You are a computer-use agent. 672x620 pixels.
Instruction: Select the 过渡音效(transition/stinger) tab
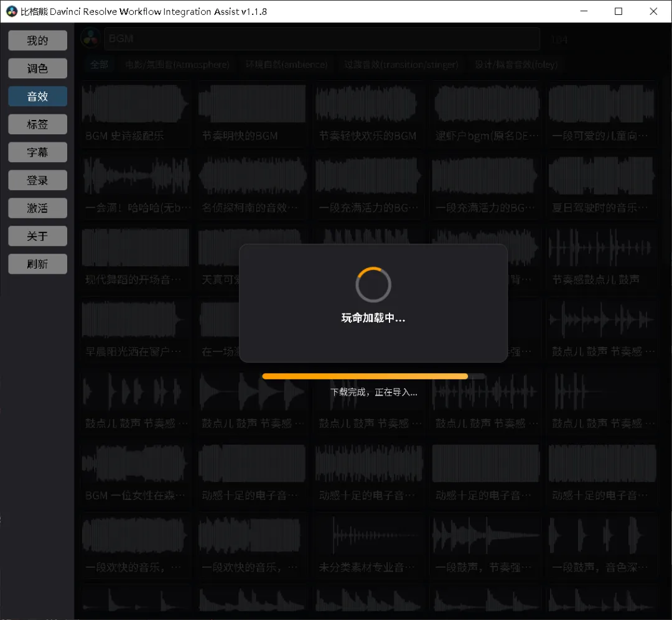[x=401, y=65]
